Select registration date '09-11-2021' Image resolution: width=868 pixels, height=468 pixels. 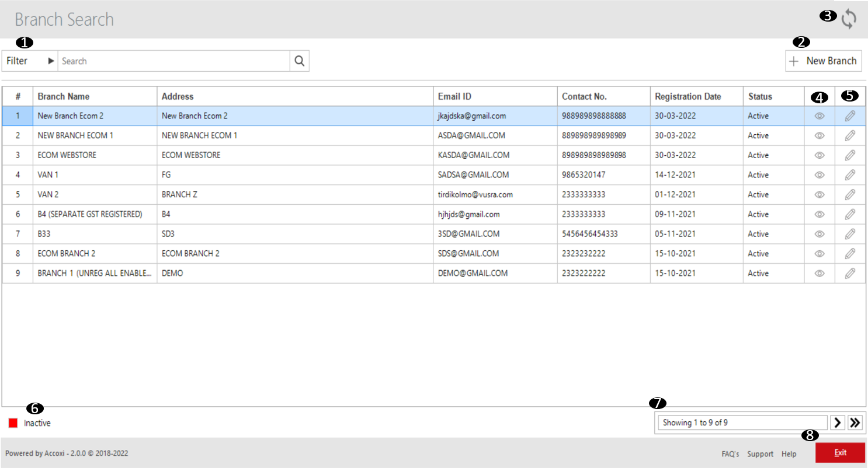tap(696, 214)
